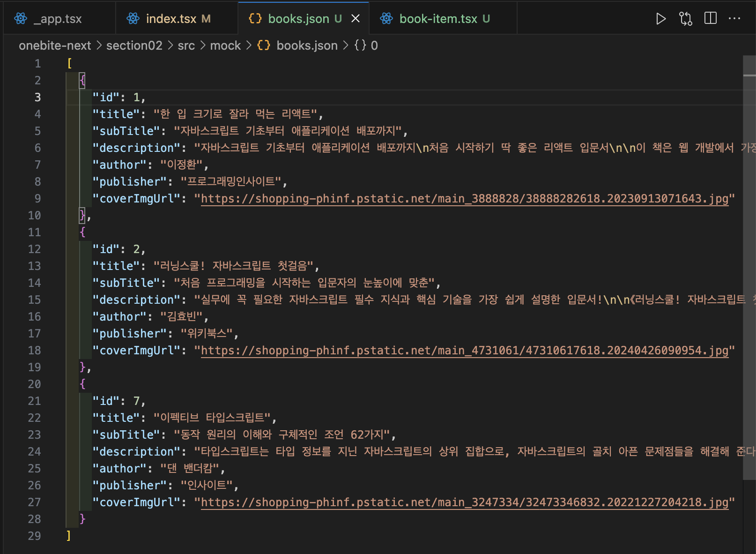Click subTitle on line 14

coord(304,283)
